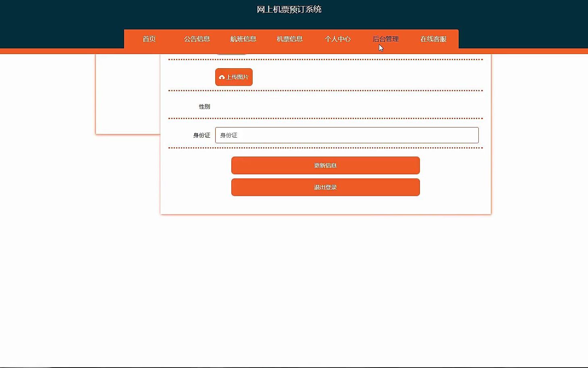Image resolution: width=588 pixels, height=368 pixels.
Task: Open 后台管理 from the nav bar
Action: point(386,39)
